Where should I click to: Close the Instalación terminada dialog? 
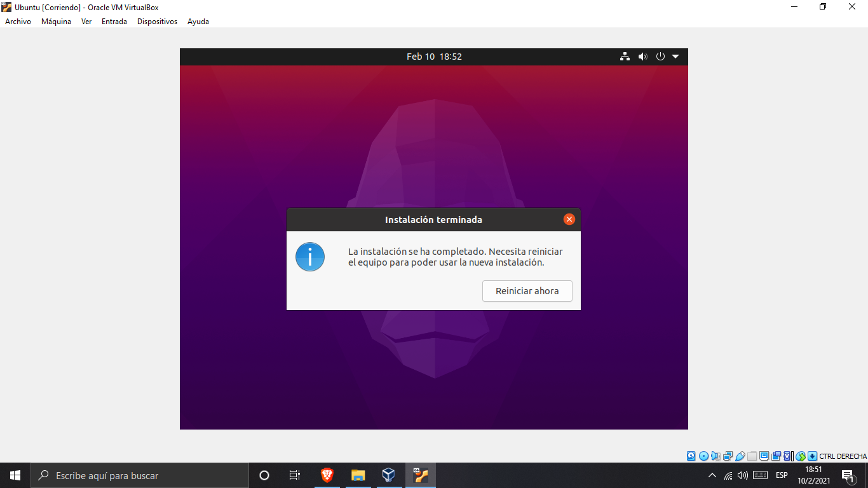coord(569,219)
